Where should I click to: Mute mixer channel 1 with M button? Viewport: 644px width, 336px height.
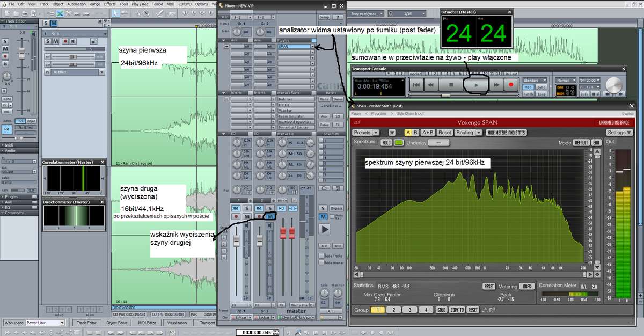246,216
